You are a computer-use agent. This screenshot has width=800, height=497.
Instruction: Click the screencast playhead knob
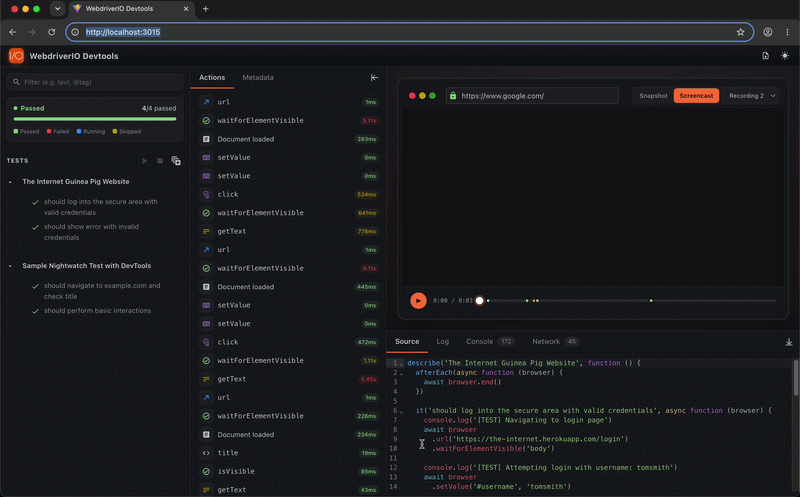(479, 301)
